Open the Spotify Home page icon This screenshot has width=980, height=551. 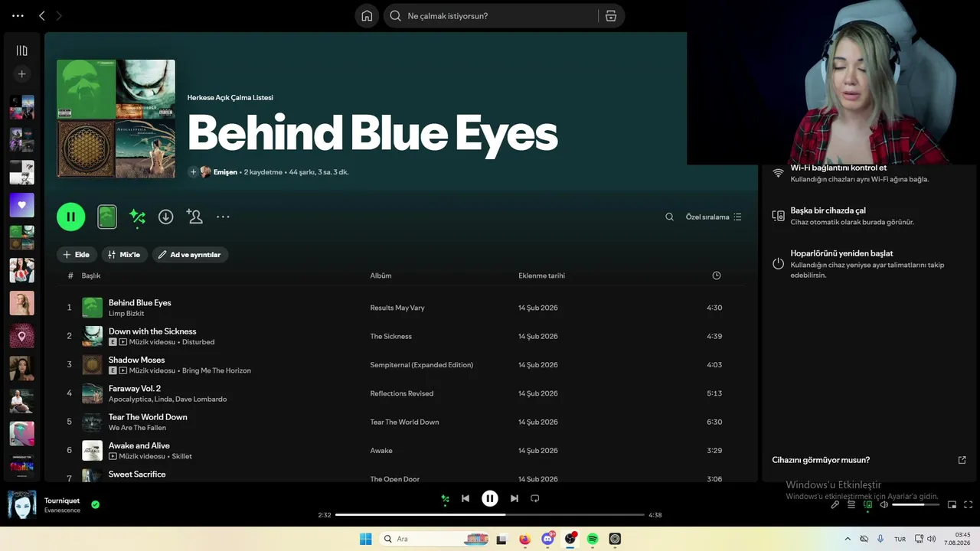[367, 16]
